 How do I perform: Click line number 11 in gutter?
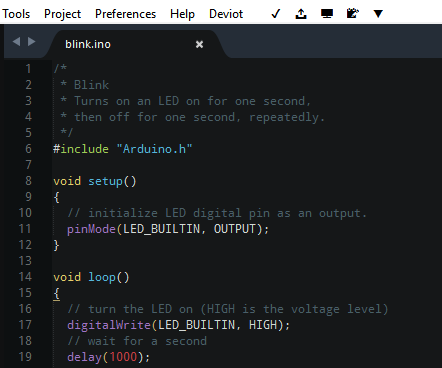tap(25, 229)
